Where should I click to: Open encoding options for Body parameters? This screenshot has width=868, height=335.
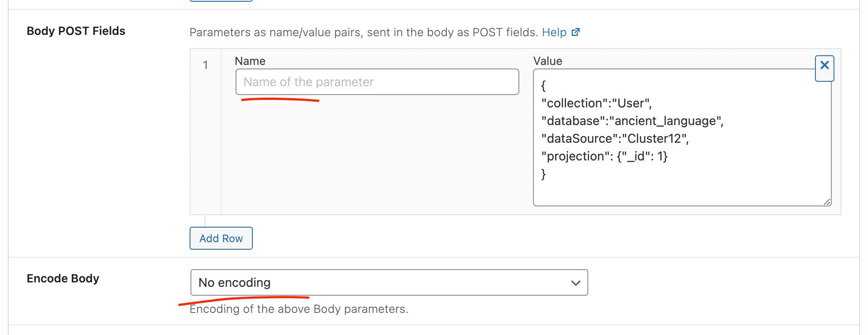click(x=389, y=282)
